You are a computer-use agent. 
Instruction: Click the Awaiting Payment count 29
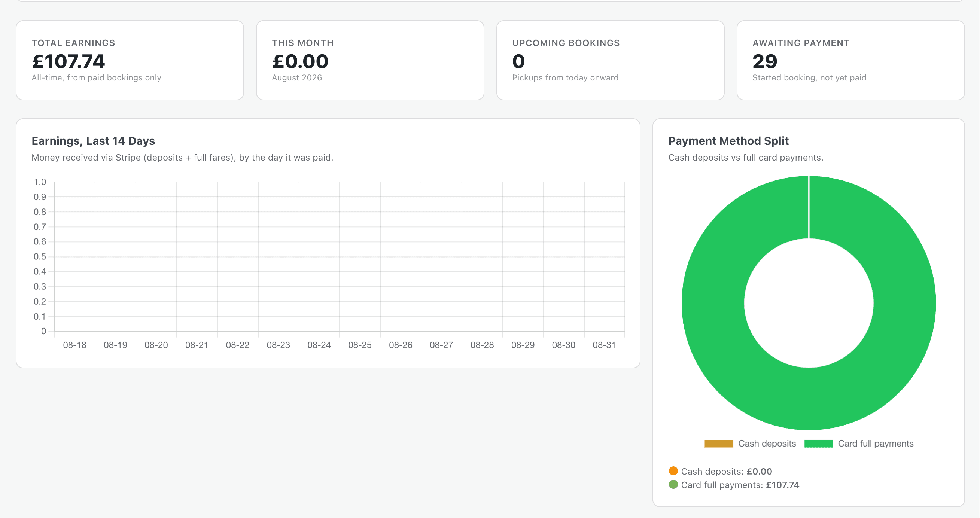click(765, 61)
